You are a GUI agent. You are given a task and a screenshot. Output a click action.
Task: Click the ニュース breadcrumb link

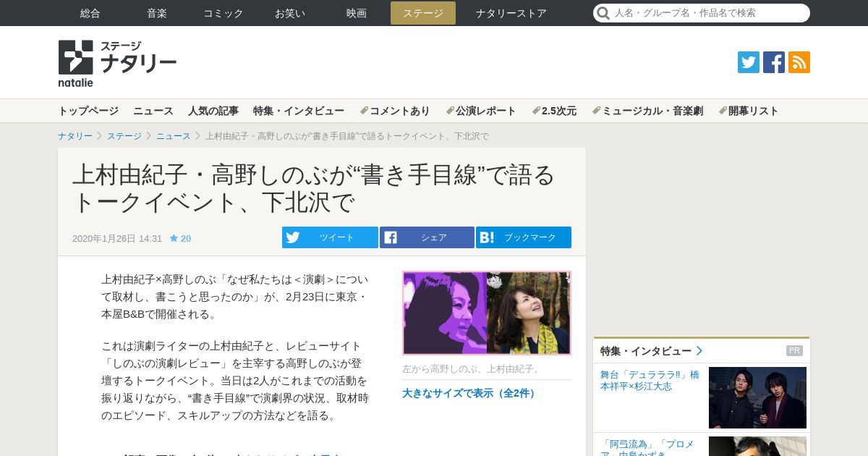[x=174, y=136]
